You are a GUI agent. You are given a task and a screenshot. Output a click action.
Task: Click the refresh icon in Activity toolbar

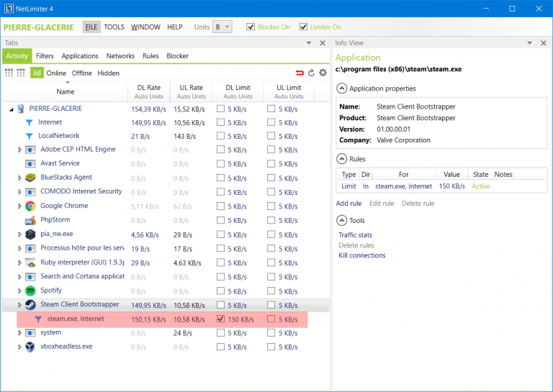click(x=311, y=73)
